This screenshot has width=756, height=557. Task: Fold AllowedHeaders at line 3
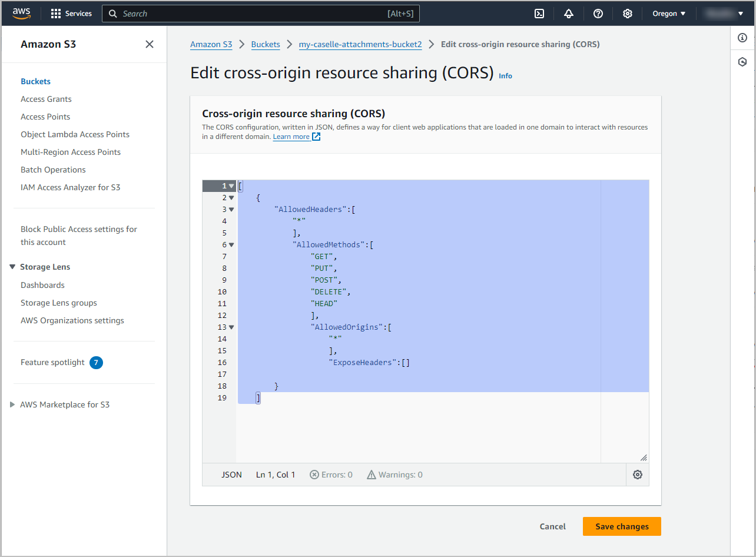[x=231, y=210]
